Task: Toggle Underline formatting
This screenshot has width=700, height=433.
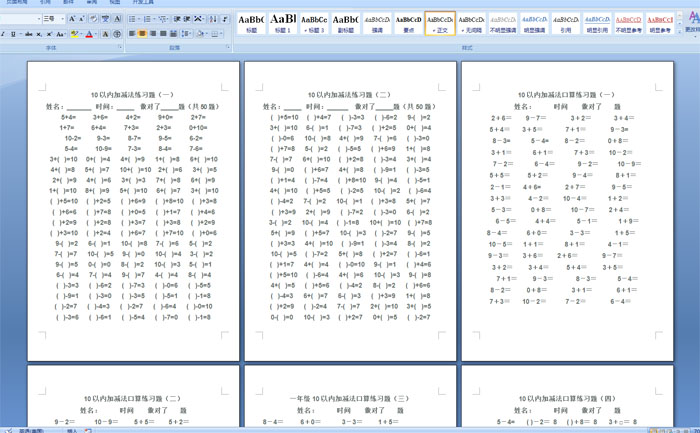Action: [x=13, y=34]
